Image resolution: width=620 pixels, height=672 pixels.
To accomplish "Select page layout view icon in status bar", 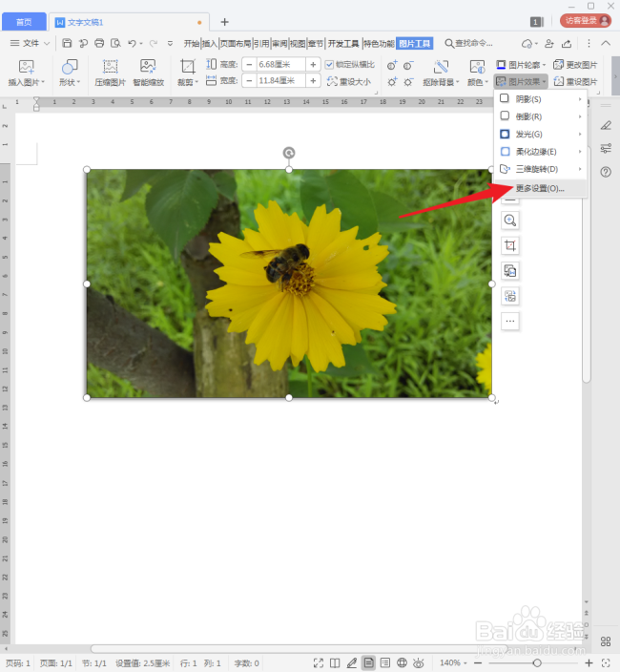I will click(x=368, y=663).
